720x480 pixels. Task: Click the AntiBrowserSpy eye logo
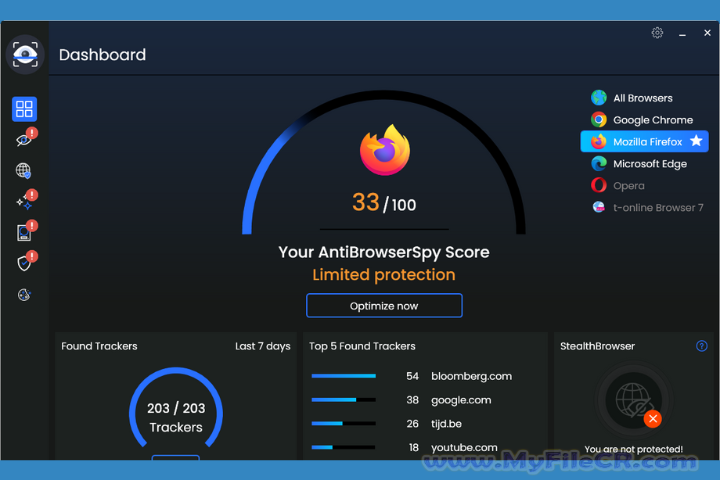point(25,54)
